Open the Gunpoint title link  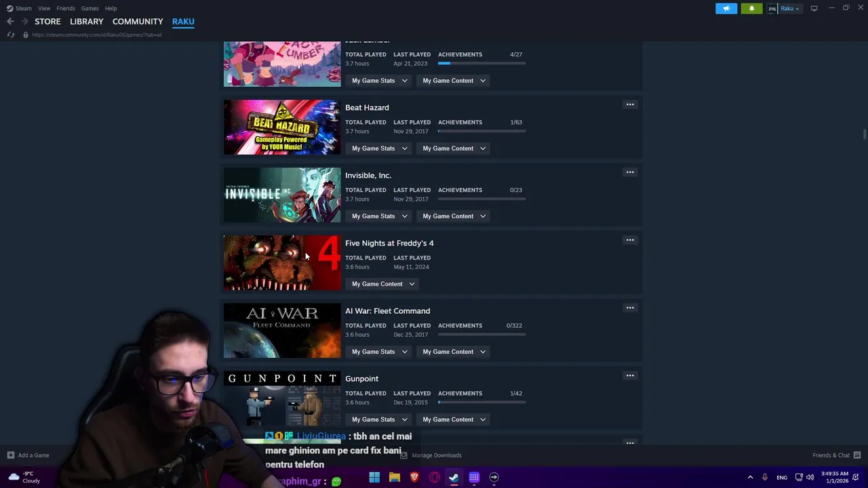click(361, 379)
